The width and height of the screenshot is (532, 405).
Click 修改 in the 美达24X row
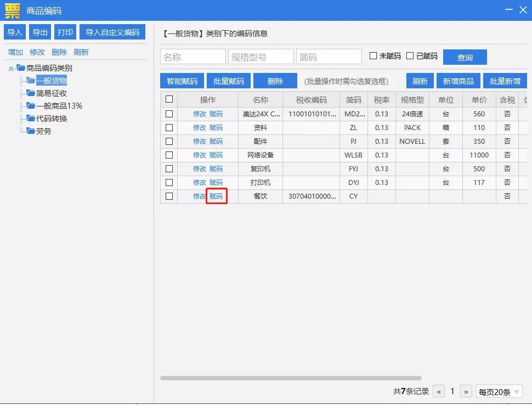point(200,114)
